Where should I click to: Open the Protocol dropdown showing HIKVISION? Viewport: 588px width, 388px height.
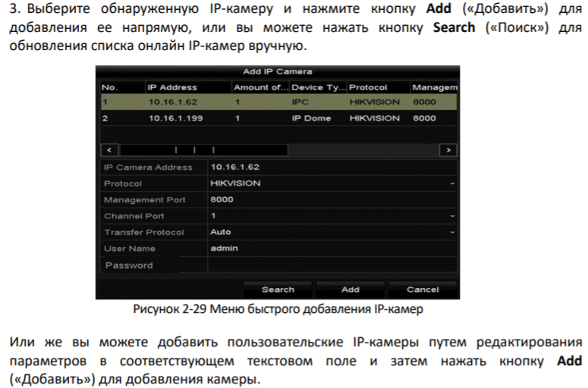332,183
